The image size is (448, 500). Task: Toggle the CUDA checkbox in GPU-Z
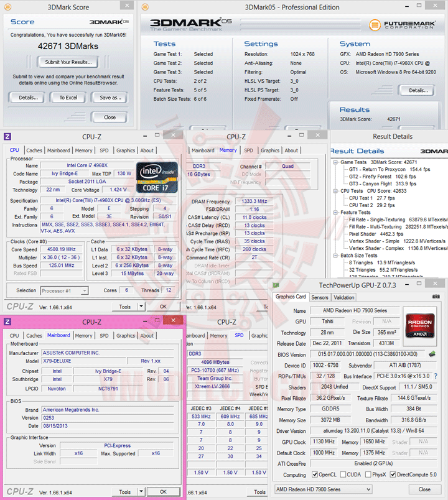pos(343,475)
